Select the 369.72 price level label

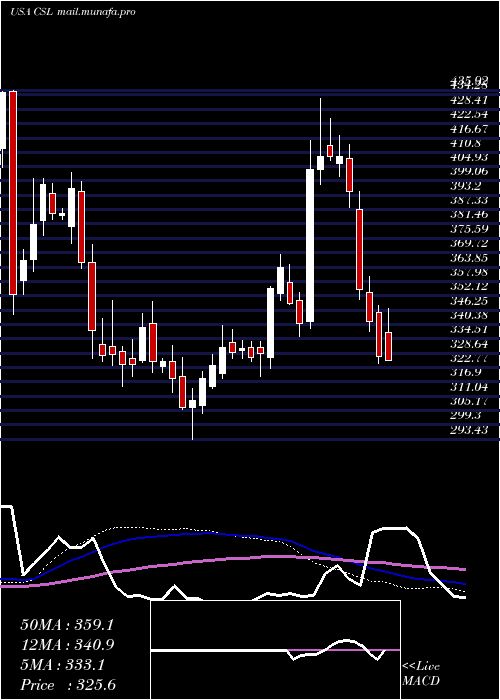[x=468, y=243]
